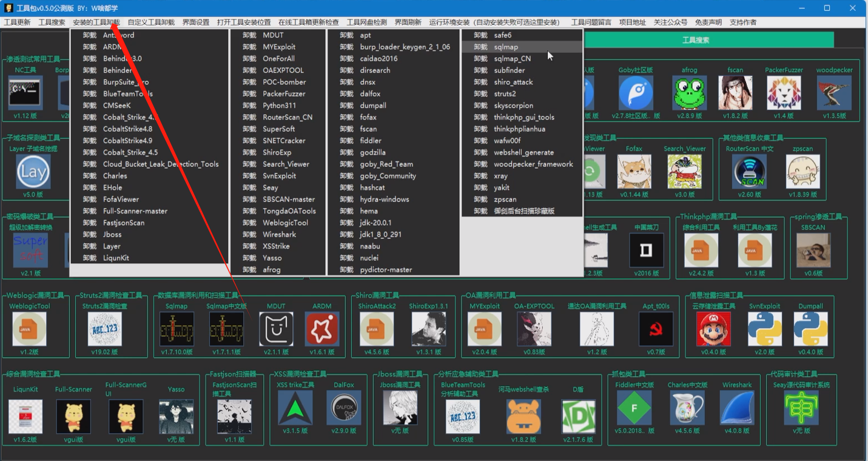Uninstall sqlmap_CN from the dropdown list

(522, 59)
